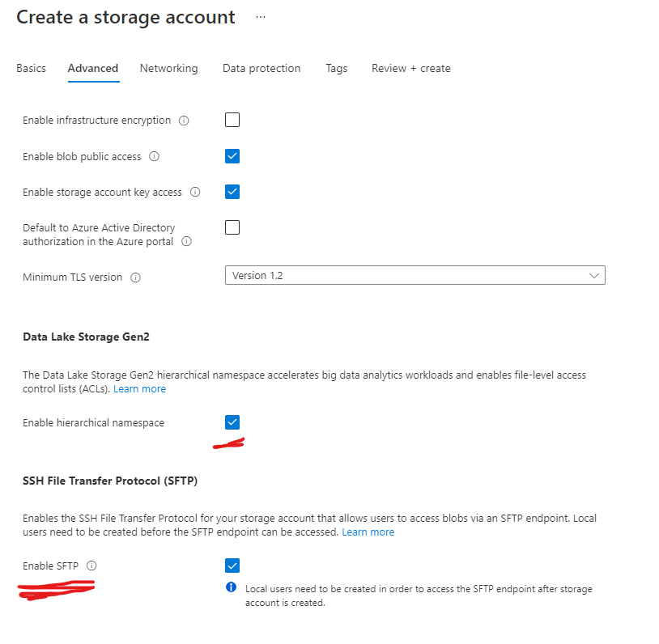View info on storage account key access
The width and height of the screenshot is (659, 644).
195,192
